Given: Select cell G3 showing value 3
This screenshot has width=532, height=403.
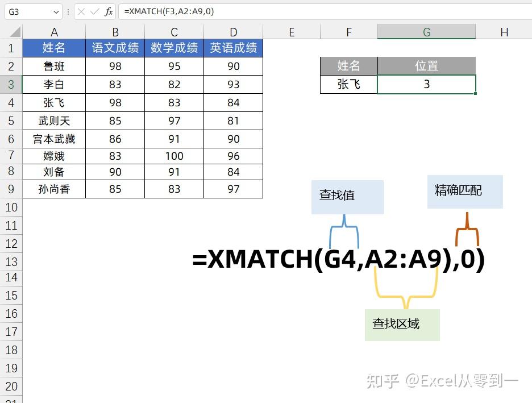Looking at the screenshot, I should [426, 84].
